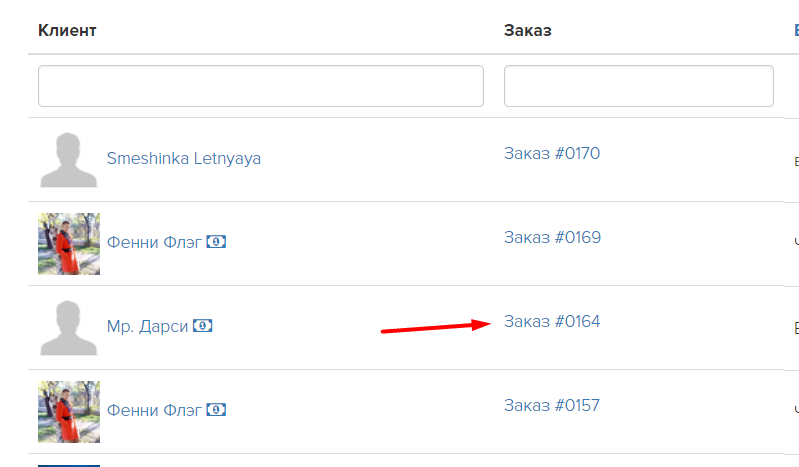Click money badge next to Фенни Флэг order #0169
Image resolution: width=799 pixels, height=467 pixels.
pyautogui.click(x=216, y=242)
